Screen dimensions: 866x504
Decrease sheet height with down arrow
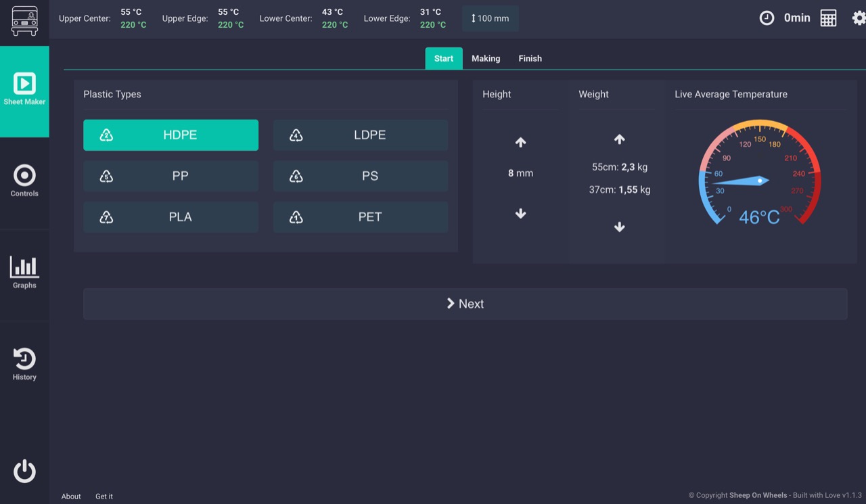tap(520, 214)
